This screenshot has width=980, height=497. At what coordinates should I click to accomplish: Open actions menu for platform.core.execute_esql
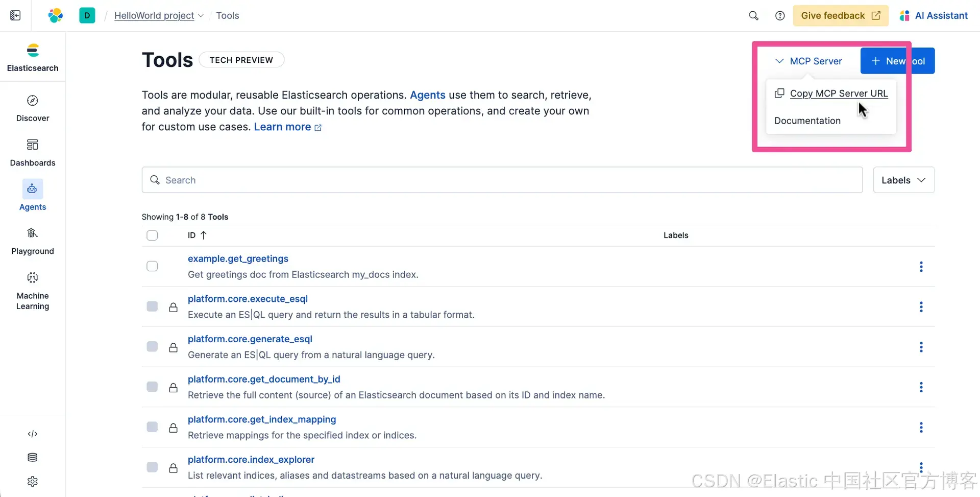921,306
